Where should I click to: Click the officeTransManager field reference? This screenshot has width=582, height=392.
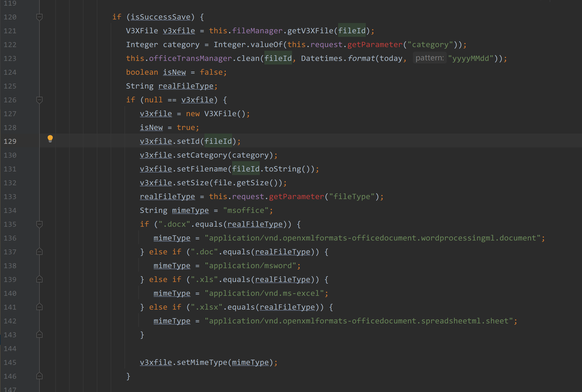[190, 59]
